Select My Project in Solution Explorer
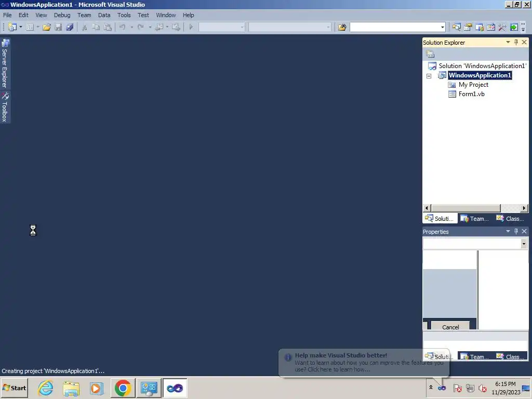532x399 pixels. pos(473,85)
